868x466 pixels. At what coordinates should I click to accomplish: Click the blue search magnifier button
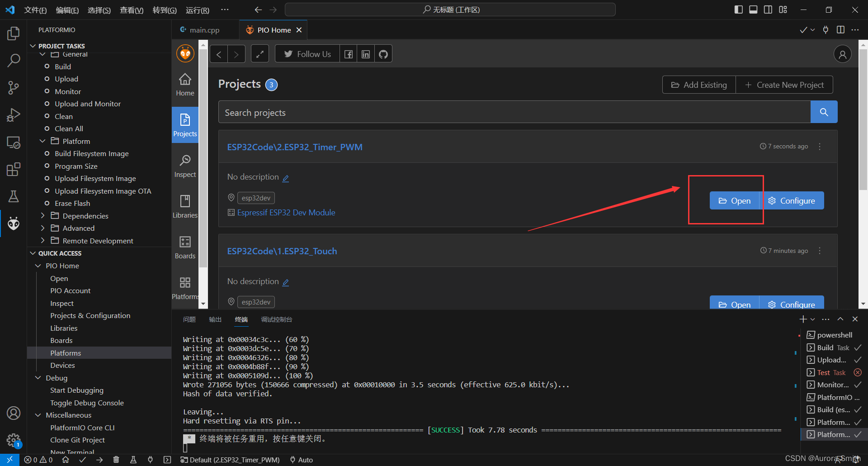[824, 112]
